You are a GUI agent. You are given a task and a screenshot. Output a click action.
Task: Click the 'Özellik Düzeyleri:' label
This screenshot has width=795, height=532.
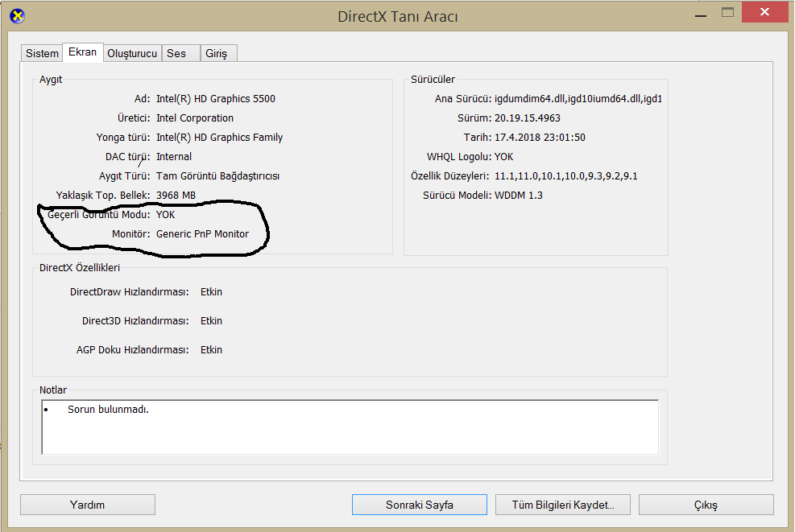tap(449, 175)
